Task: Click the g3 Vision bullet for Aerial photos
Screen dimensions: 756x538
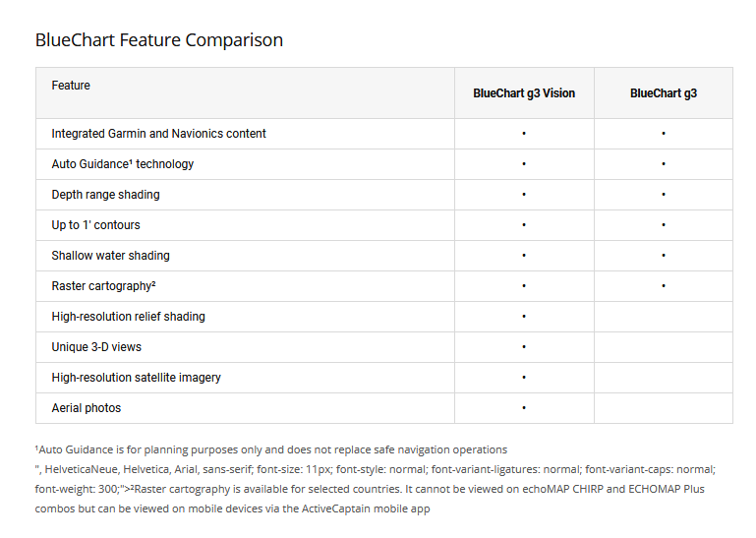Action: pos(524,407)
